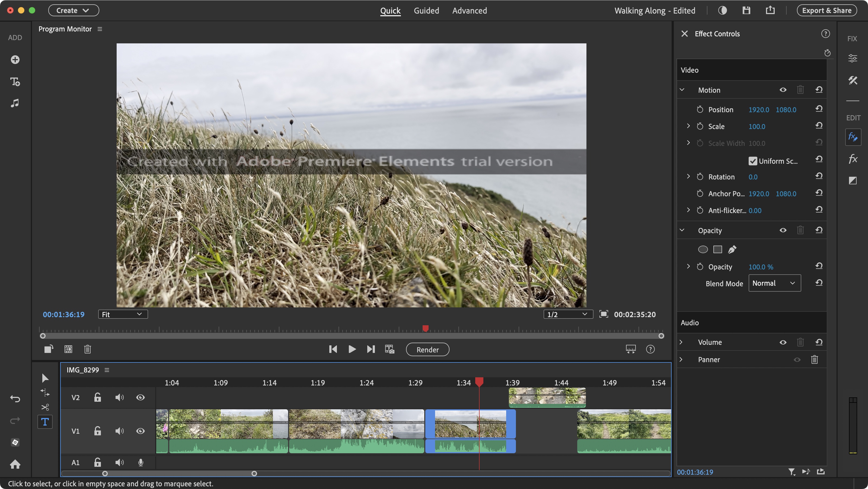The height and width of the screenshot is (489, 868).
Task: Switch to Guided mode tab
Action: [426, 11]
